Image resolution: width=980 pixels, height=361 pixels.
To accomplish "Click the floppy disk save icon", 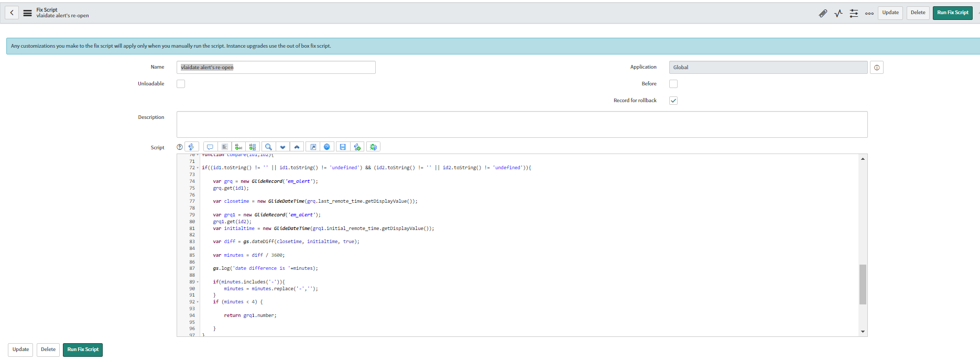I will coord(343,147).
